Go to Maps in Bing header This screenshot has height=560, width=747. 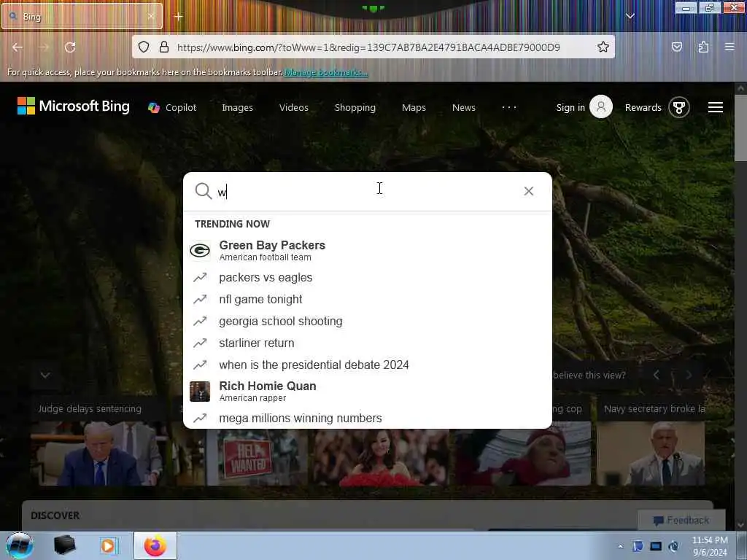[x=414, y=108]
